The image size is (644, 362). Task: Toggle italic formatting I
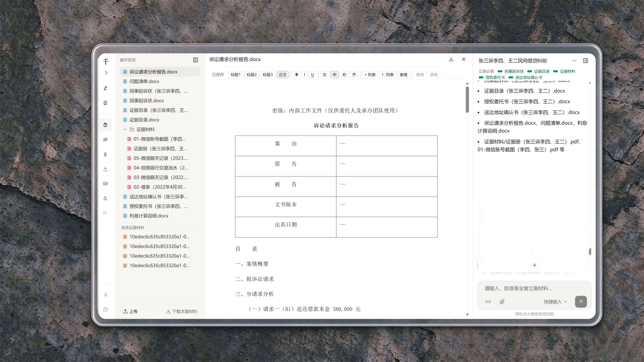click(304, 75)
